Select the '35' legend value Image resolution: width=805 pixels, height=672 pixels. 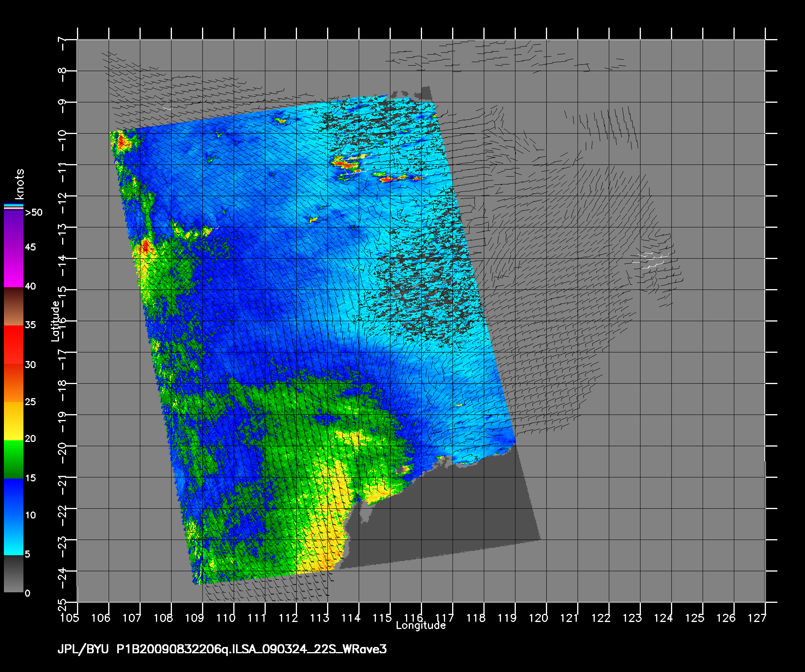click(x=30, y=325)
